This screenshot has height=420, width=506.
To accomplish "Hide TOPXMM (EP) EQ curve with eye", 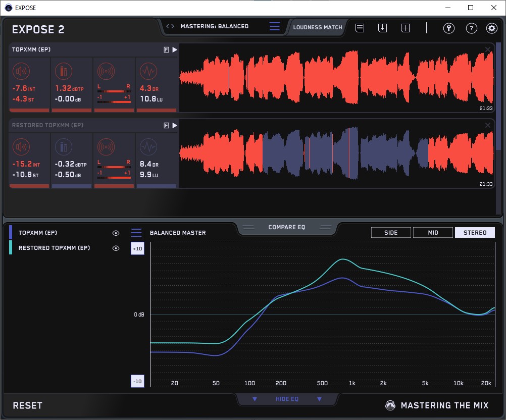I will click(x=116, y=233).
